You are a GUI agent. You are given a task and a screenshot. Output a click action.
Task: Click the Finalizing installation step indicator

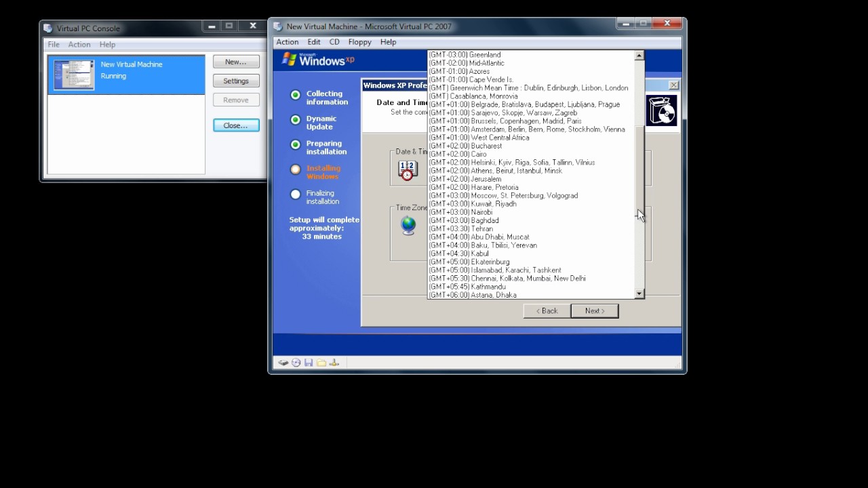[x=296, y=195]
